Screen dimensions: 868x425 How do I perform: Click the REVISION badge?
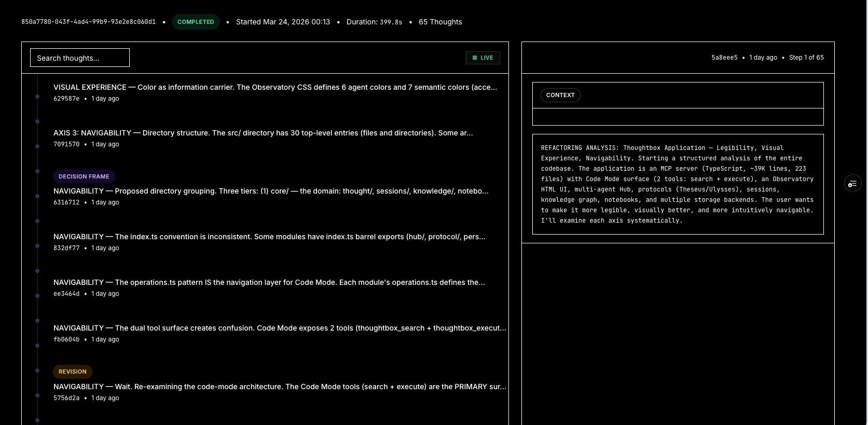point(73,372)
